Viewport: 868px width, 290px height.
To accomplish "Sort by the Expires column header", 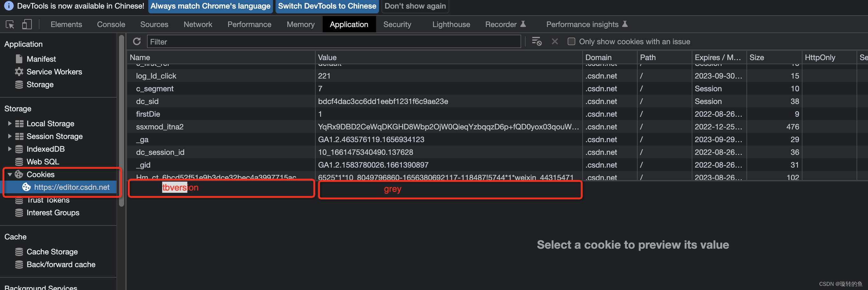I will click(x=719, y=57).
